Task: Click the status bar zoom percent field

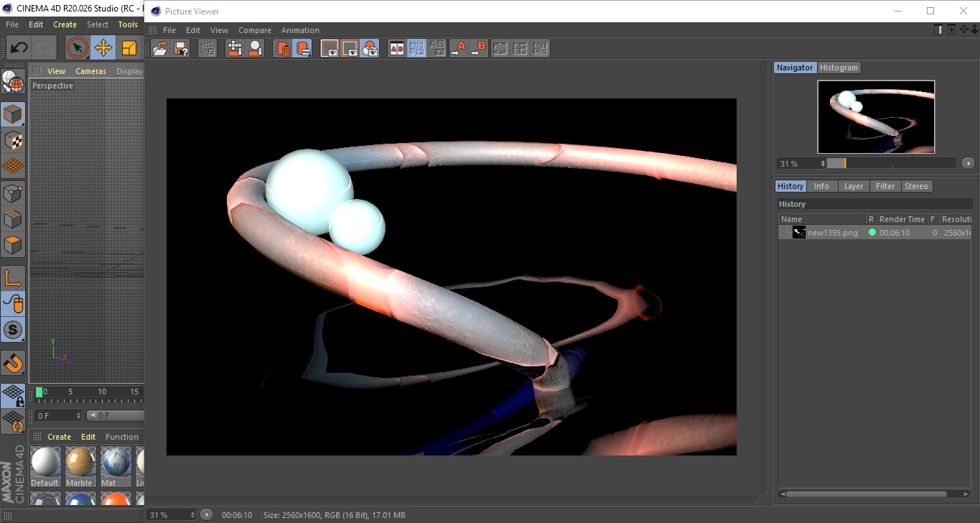Action: click(x=171, y=515)
